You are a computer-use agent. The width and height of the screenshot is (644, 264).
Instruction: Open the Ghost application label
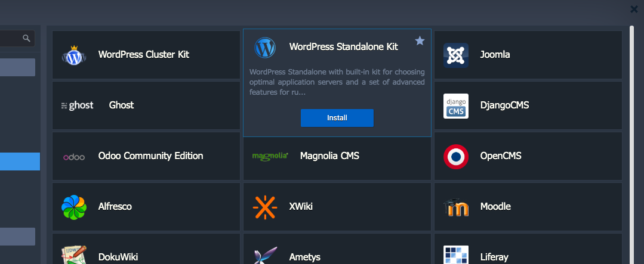(x=122, y=105)
